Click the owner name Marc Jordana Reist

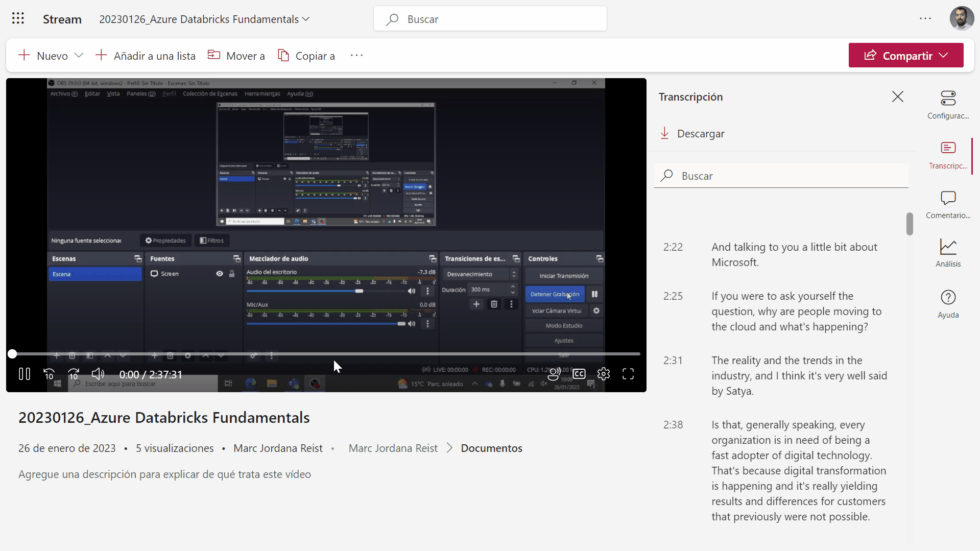coord(278,448)
